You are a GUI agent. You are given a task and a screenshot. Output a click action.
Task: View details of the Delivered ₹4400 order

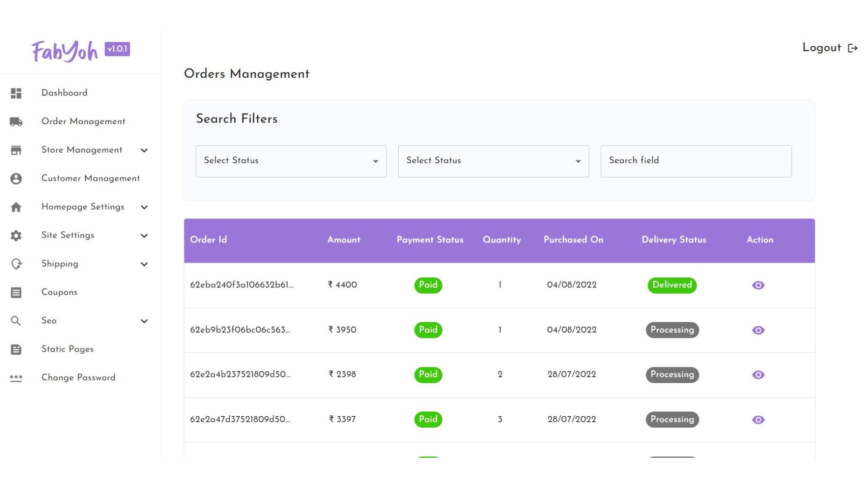[x=758, y=285]
